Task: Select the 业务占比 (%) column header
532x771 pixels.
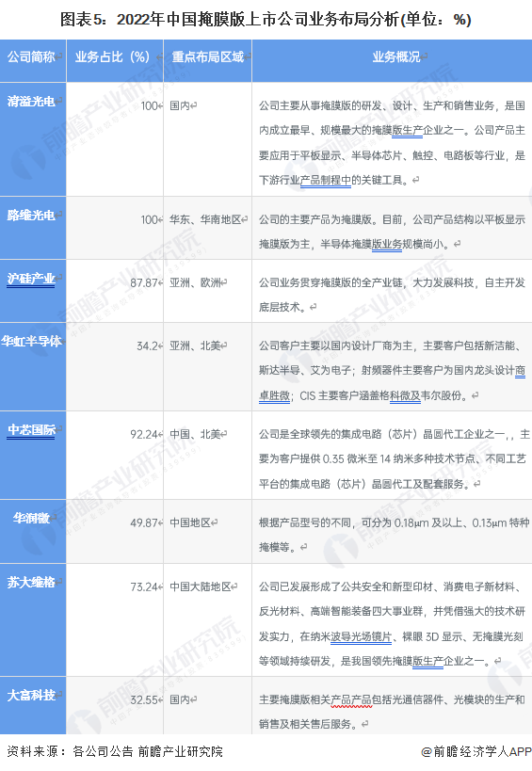Action: click(x=112, y=57)
